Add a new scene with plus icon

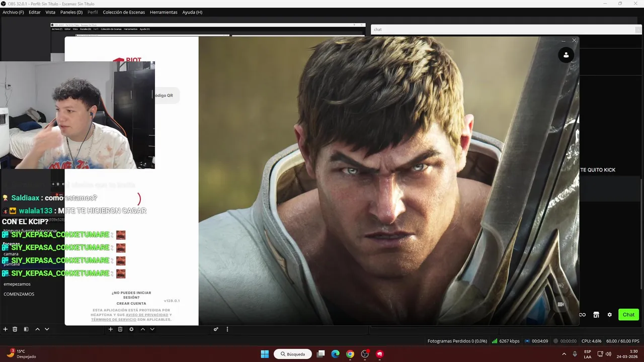(5, 329)
